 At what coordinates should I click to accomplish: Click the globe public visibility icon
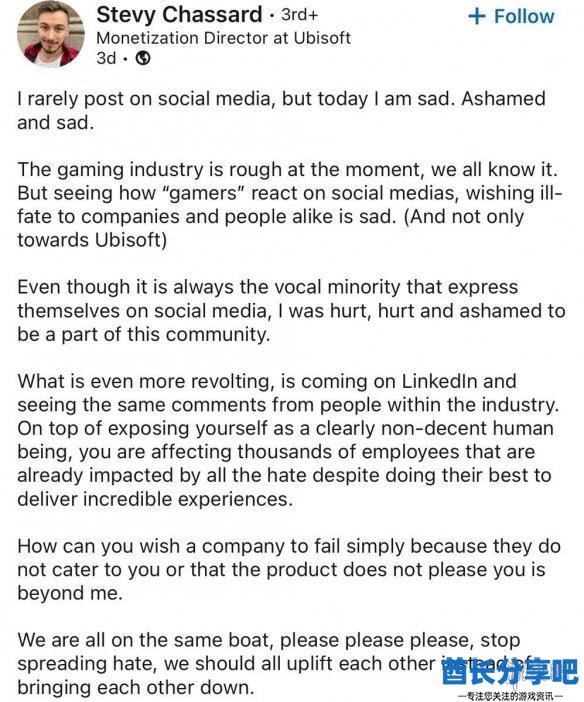click(143, 58)
